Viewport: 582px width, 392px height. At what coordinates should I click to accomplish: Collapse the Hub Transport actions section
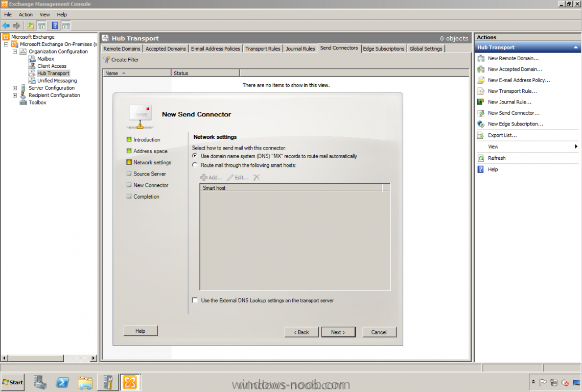[576, 47]
